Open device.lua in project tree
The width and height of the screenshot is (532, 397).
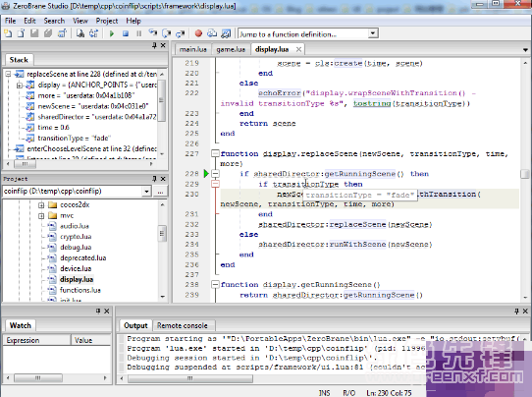click(x=76, y=268)
